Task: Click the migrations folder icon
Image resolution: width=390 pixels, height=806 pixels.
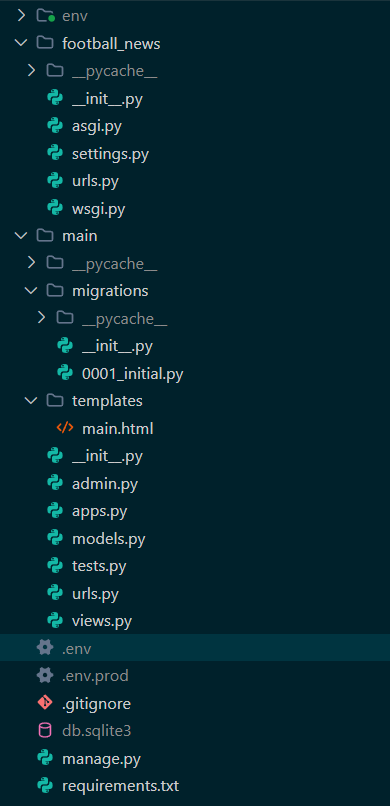Action: click(55, 290)
